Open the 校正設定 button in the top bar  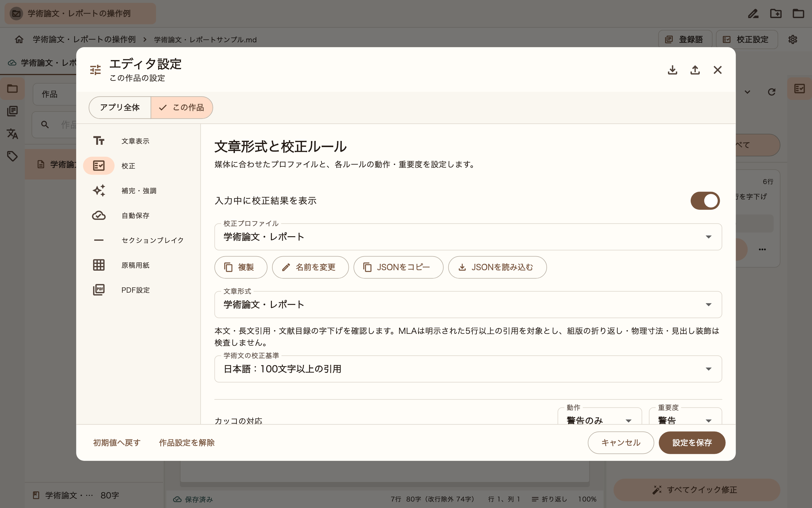coord(747,39)
